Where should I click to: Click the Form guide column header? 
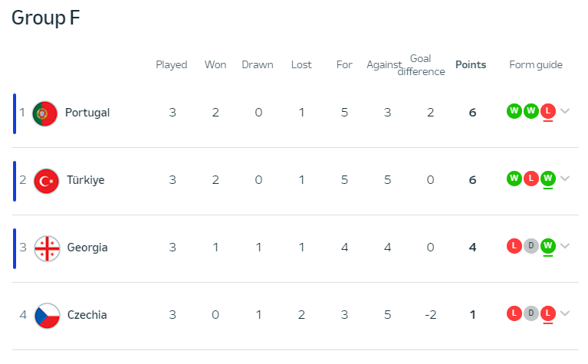(x=536, y=65)
